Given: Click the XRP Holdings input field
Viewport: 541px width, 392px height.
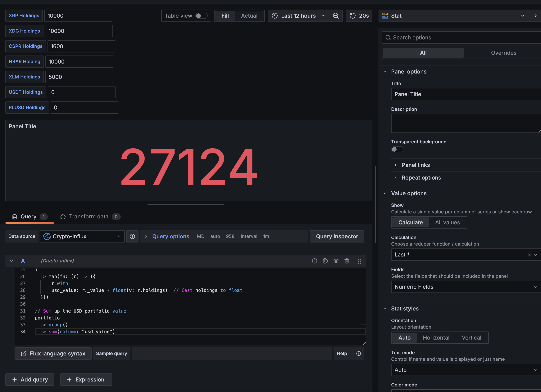Looking at the screenshot, I should [x=78, y=16].
